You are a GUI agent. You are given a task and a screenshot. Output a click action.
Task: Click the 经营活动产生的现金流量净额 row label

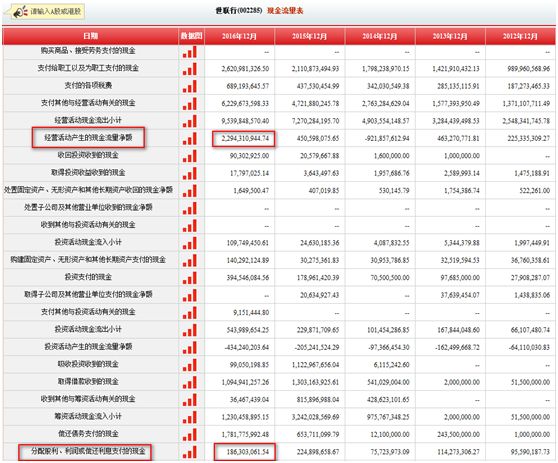pos(88,137)
